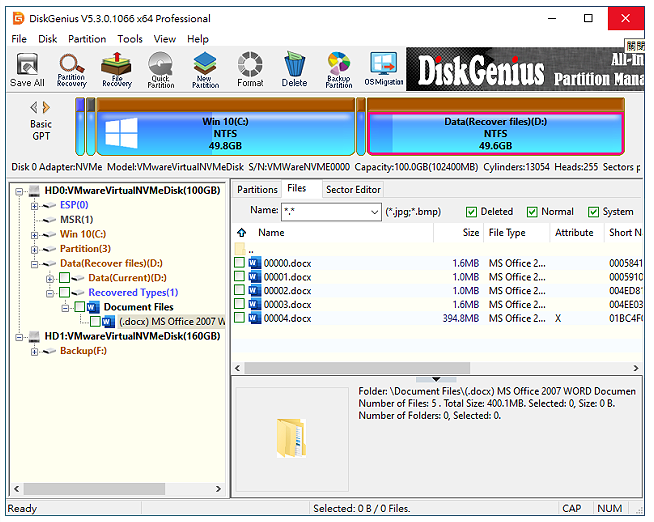Check the box for 00000.docx

pos(239,262)
